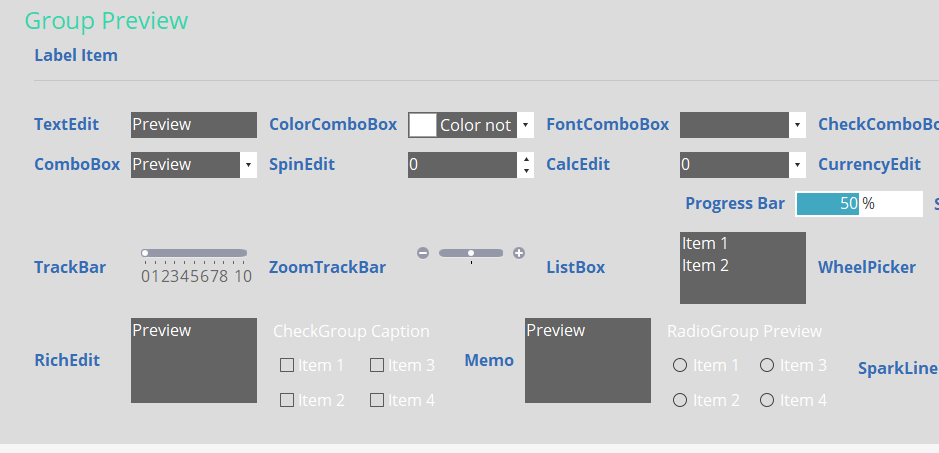Click the ZoomTrackBar plus icon

519,253
